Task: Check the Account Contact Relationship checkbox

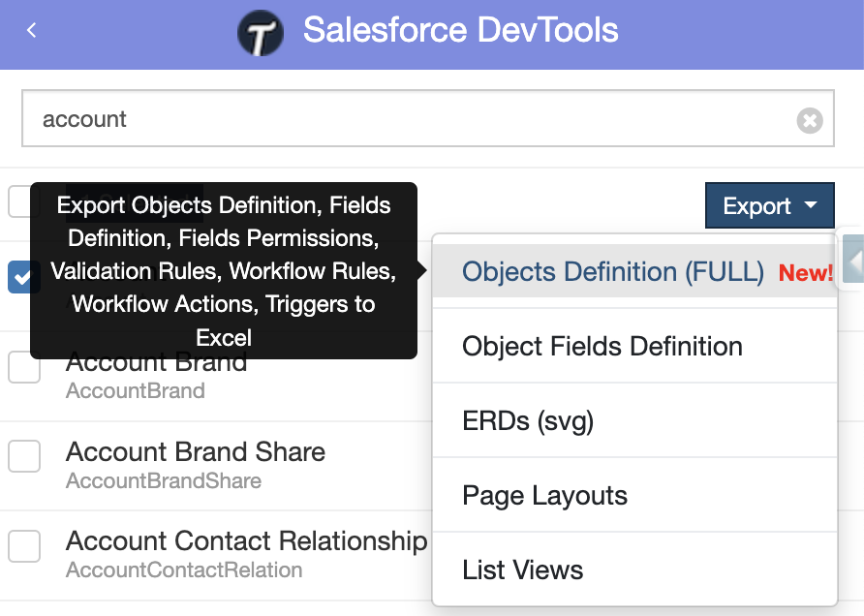Action: (23, 546)
